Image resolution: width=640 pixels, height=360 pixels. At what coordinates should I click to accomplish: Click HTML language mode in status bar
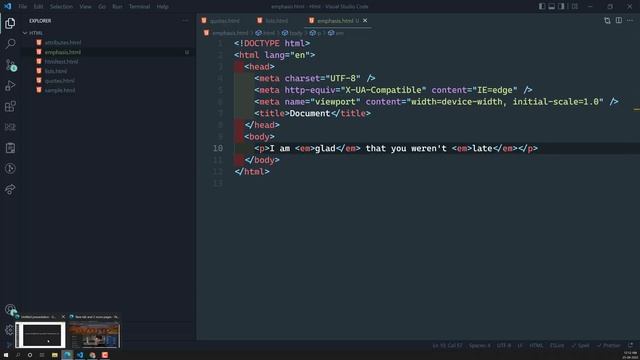[x=536, y=345]
